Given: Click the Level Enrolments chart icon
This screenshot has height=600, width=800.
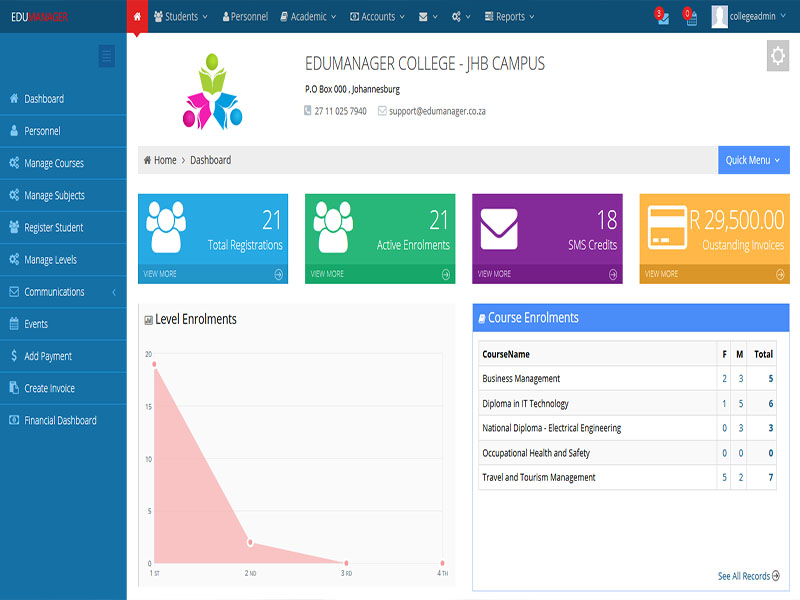Looking at the screenshot, I should [148, 320].
